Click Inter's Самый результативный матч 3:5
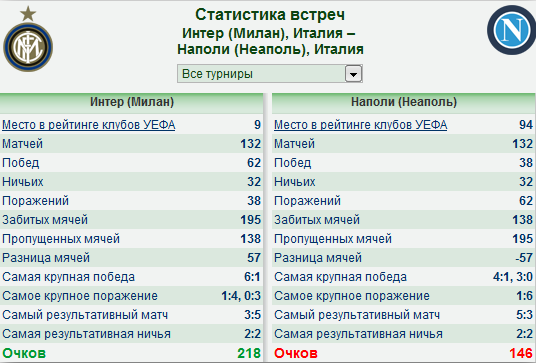Viewport: 536px width, 363px height. point(252,315)
